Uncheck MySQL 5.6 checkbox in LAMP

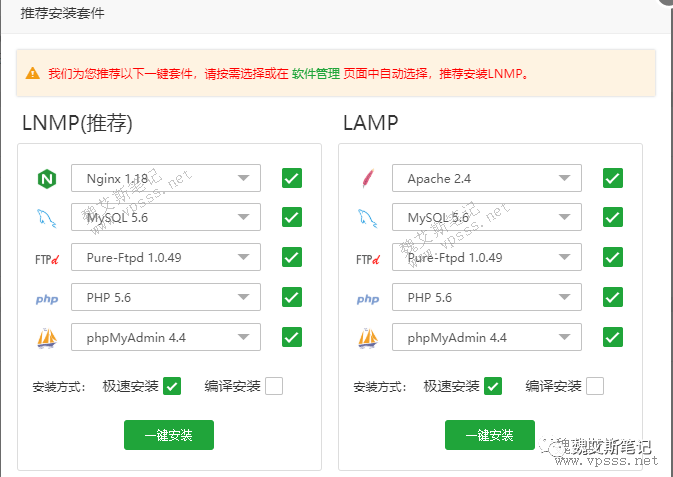[x=613, y=217]
